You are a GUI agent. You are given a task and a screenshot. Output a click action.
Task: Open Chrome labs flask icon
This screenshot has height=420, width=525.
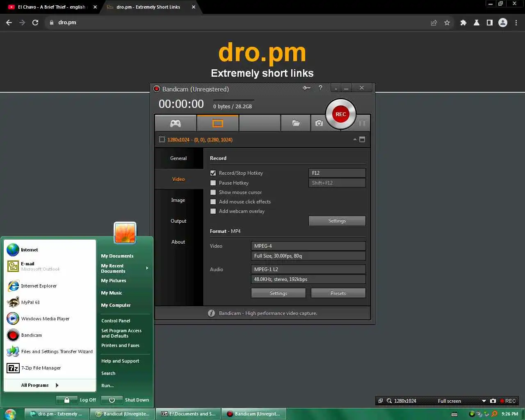click(477, 23)
